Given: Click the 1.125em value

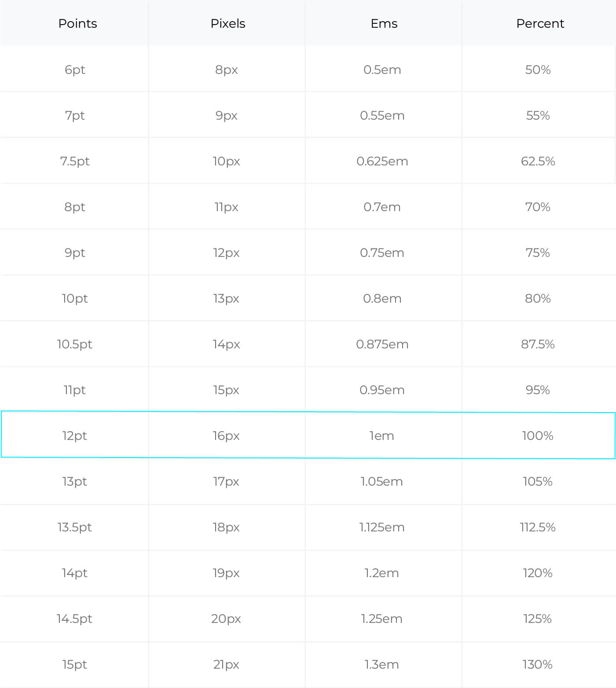Looking at the screenshot, I should pos(381,527).
